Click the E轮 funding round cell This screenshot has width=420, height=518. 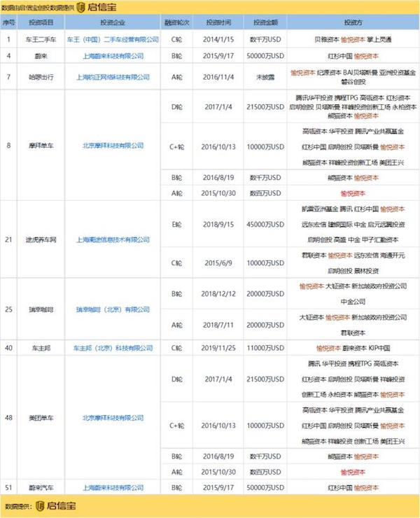click(x=177, y=224)
